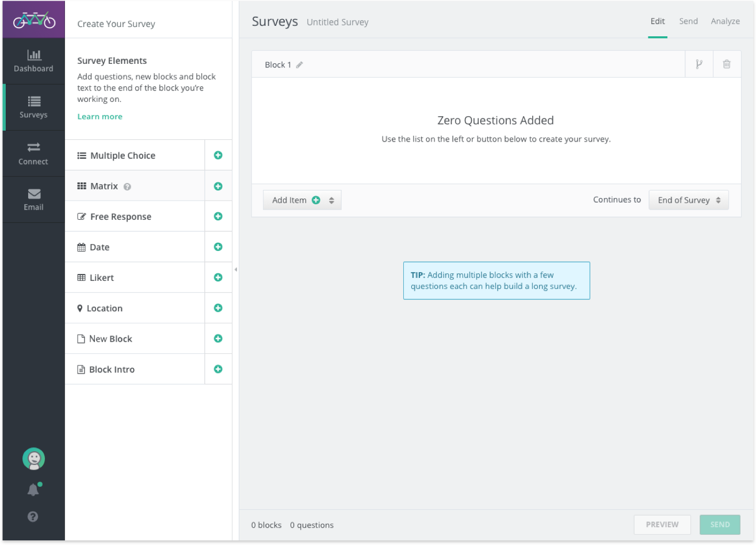Click the Untitled Survey title
The height and width of the screenshot is (545, 756).
coord(337,22)
